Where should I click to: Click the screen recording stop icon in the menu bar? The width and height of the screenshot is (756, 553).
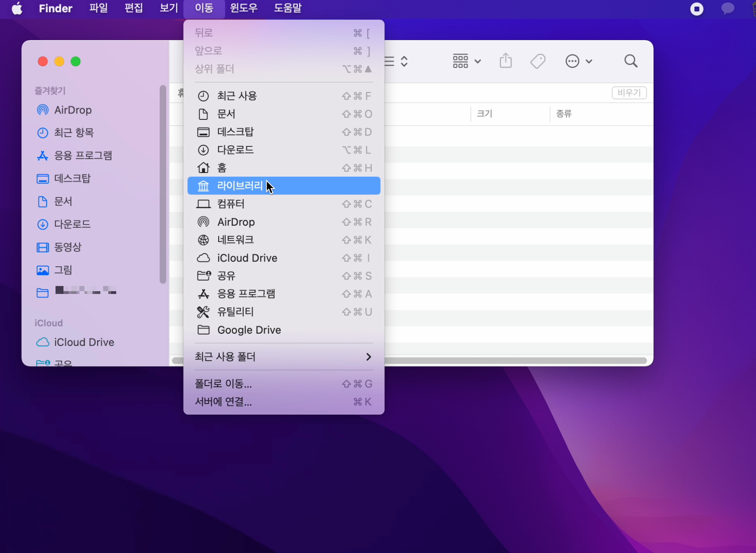coord(697,9)
